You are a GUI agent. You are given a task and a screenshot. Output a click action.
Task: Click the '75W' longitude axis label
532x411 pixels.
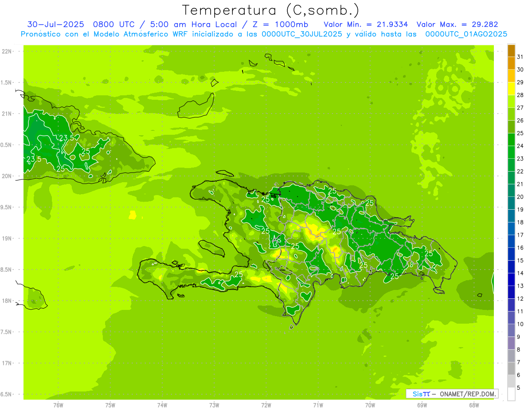pyautogui.click(x=110, y=405)
